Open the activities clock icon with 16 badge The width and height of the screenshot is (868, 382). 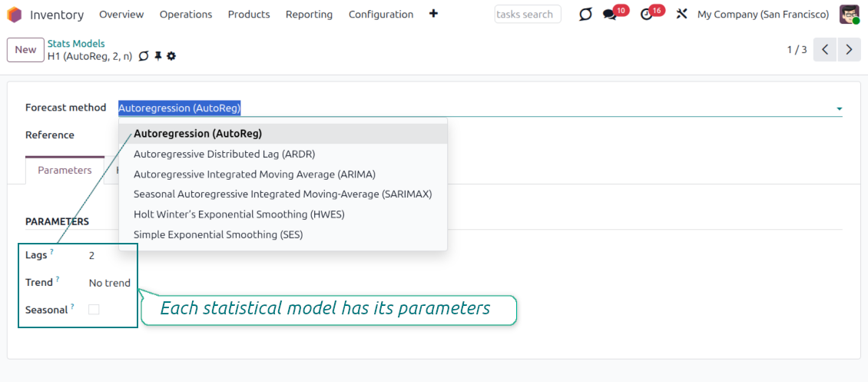pos(647,15)
